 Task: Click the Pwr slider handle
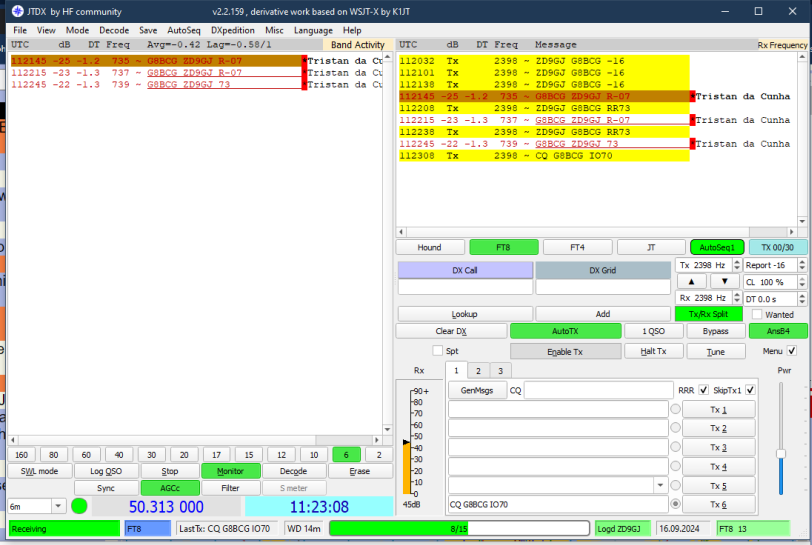(781, 454)
